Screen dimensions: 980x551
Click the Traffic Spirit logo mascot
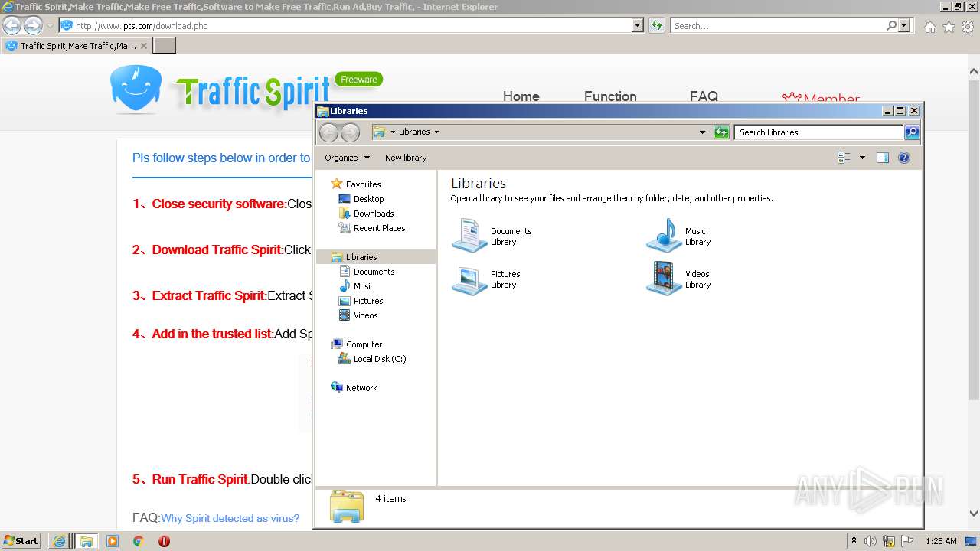[136, 90]
